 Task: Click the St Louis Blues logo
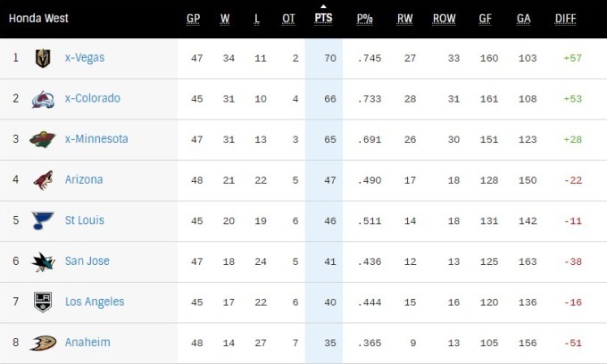42,220
